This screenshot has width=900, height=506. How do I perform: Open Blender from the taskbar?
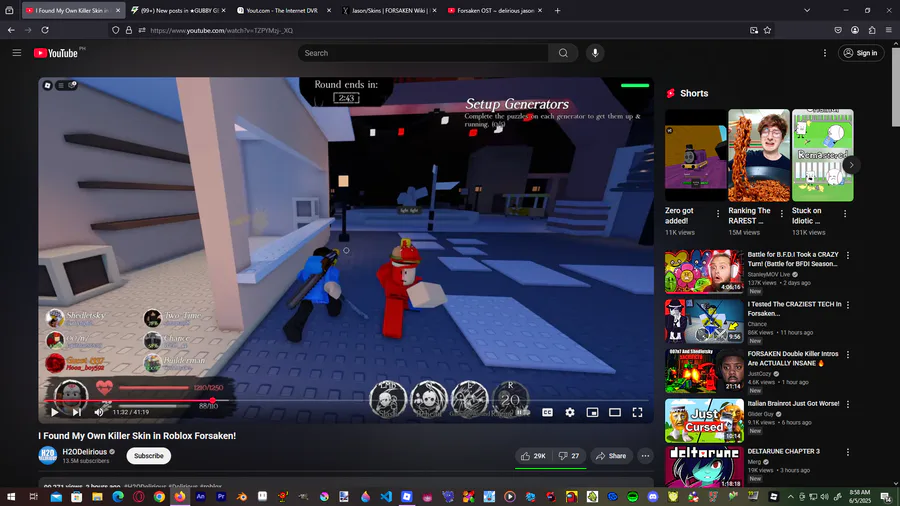pos(242,497)
